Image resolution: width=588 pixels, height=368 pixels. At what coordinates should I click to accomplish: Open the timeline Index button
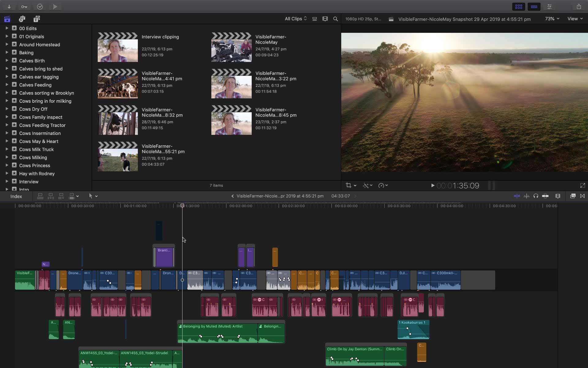click(x=16, y=196)
